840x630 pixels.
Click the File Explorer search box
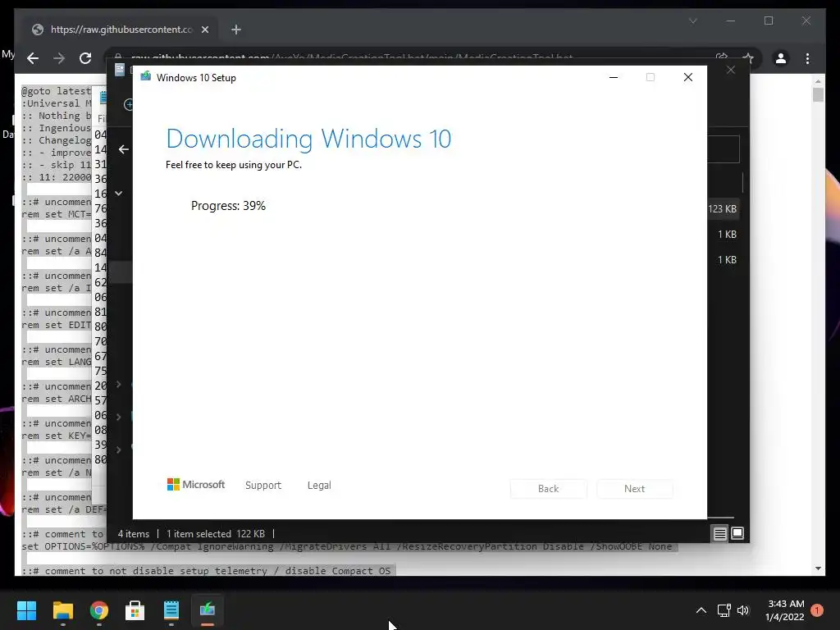(x=724, y=149)
